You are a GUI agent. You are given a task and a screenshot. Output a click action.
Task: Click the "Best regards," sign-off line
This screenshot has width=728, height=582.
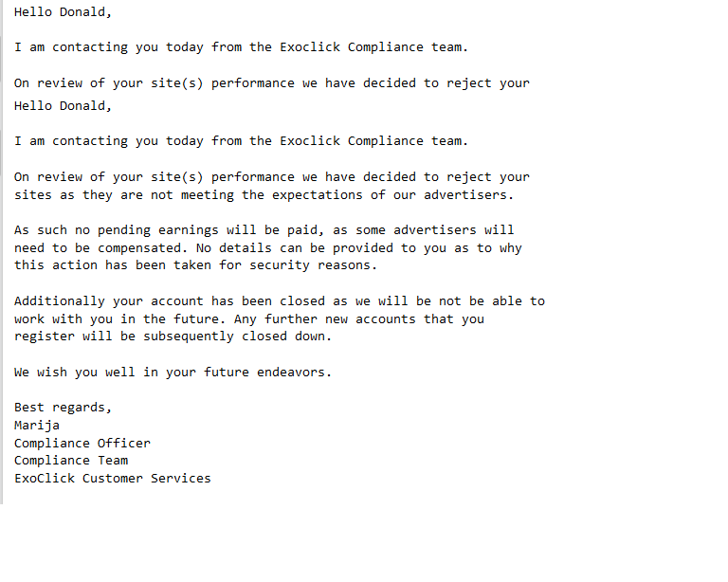click(63, 408)
